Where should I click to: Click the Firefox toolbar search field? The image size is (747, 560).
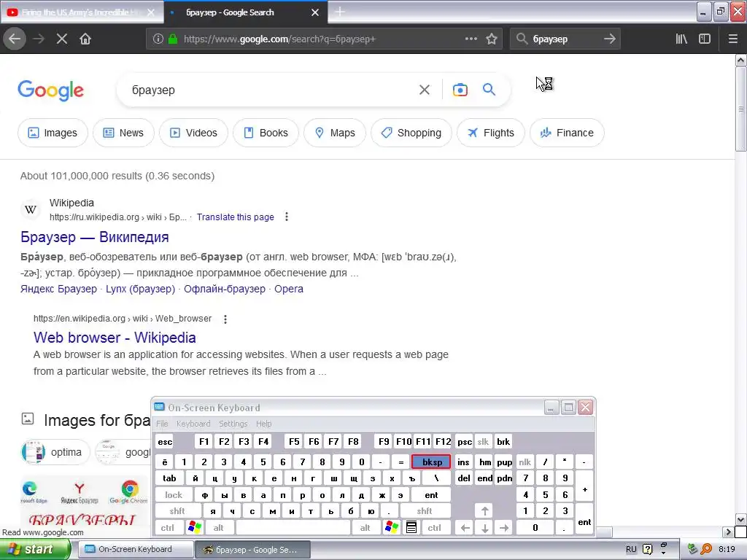click(x=565, y=39)
